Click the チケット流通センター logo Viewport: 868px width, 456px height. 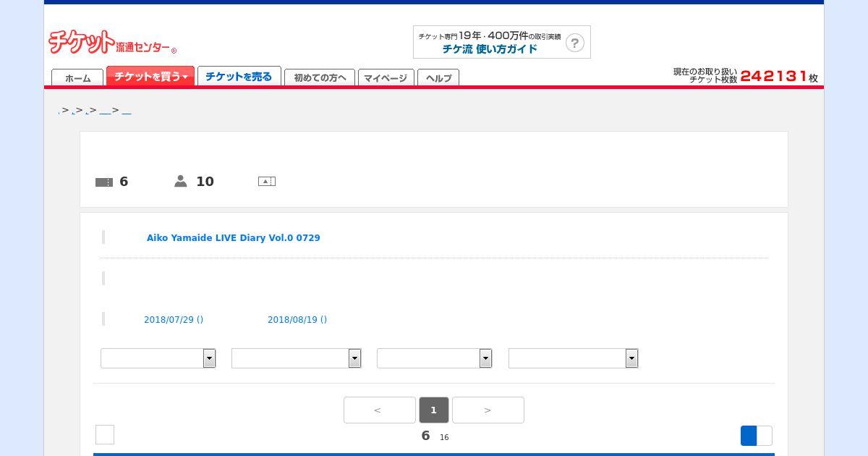click(x=112, y=42)
